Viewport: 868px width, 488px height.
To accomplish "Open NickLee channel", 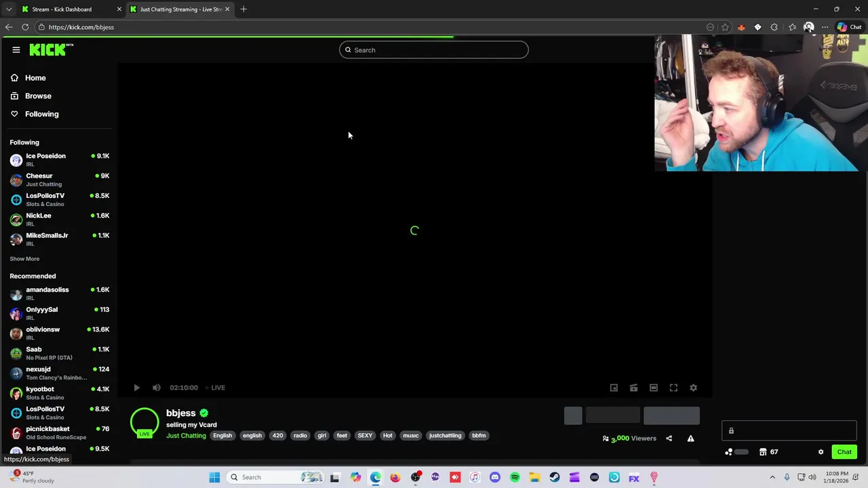I will (x=60, y=219).
